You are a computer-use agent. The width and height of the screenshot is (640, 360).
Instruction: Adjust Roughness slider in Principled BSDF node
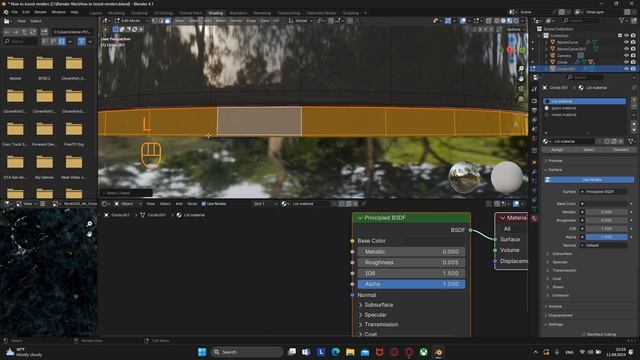coord(411,262)
